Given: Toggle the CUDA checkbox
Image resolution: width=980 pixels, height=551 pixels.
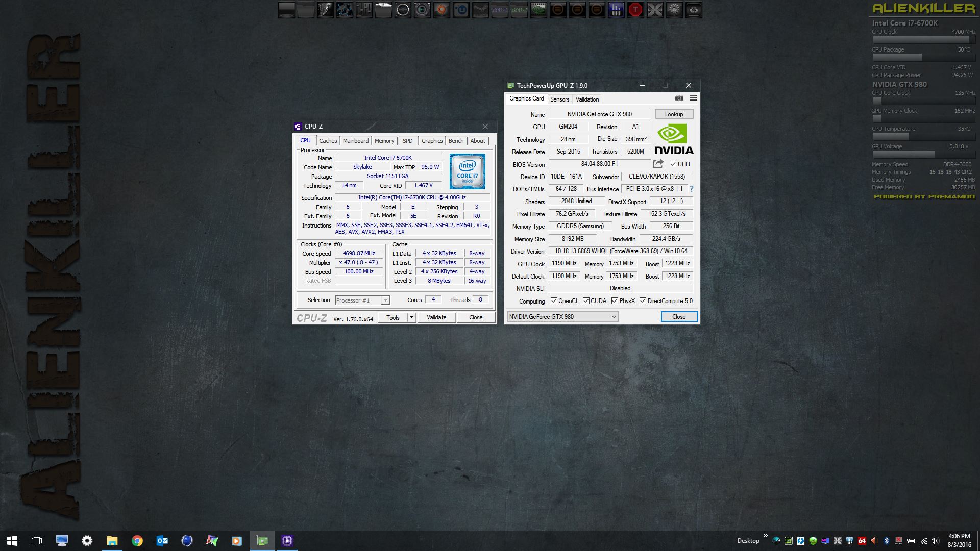Looking at the screenshot, I should [586, 301].
